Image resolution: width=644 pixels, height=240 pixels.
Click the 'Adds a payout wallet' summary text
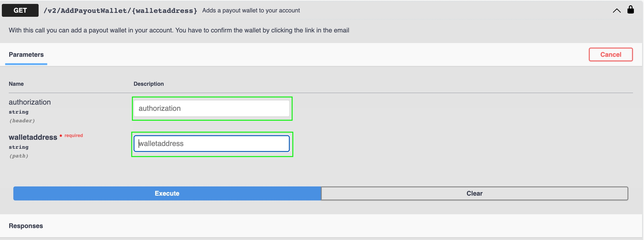coord(251,10)
